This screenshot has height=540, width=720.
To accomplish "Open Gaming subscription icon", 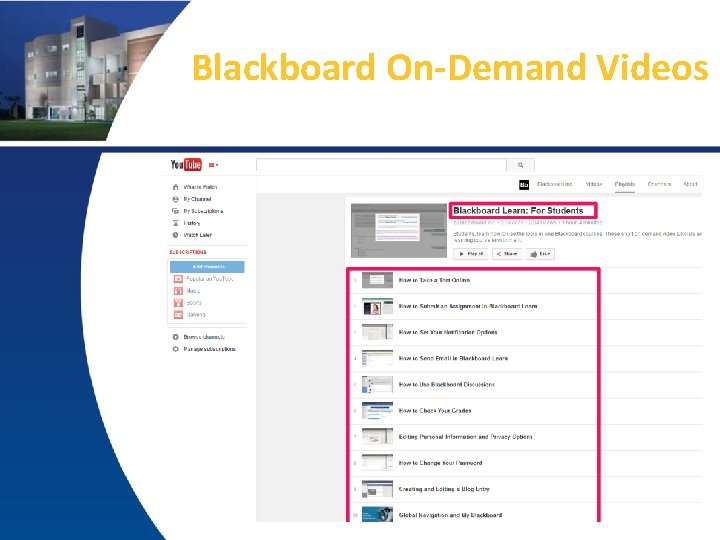I will [x=178, y=315].
